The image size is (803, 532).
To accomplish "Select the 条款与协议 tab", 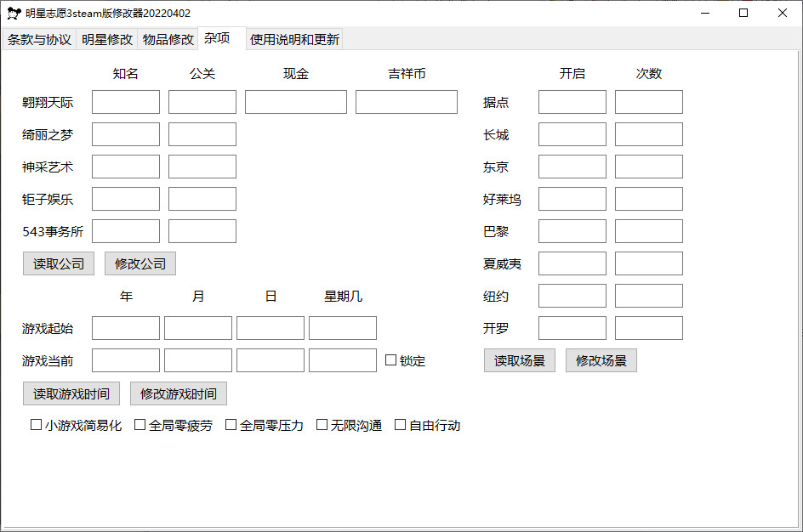I will pyautogui.click(x=39, y=40).
